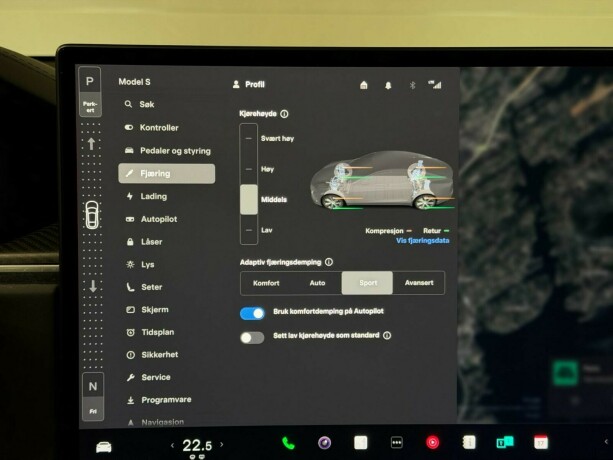Image resolution: width=613 pixels, height=460 pixels.
Task: Set ride height to Svært høy
Action: click(277, 138)
